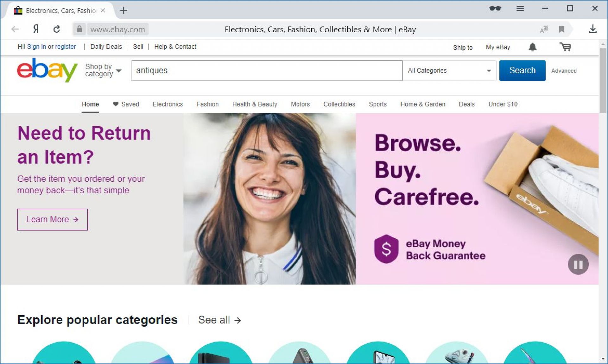Open the browser downloads icon
The height and width of the screenshot is (364, 608).
[x=592, y=29]
